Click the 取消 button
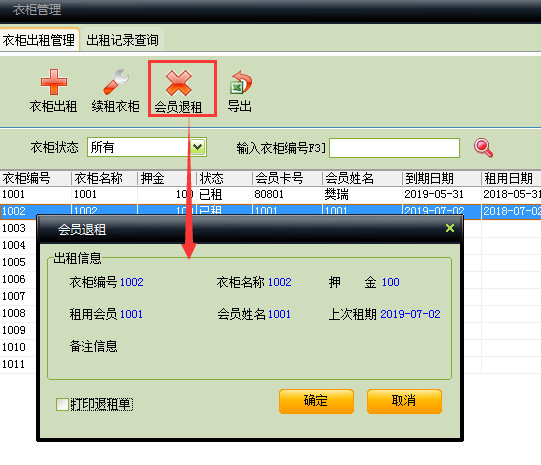Viewport: 541px width, 465px height. pyautogui.click(x=404, y=401)
